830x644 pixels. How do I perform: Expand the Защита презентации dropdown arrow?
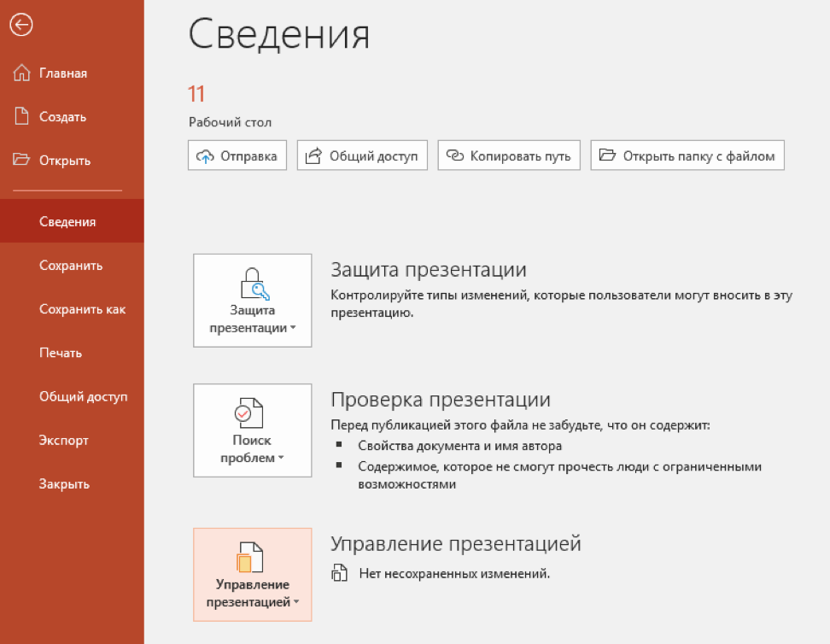tap(293, 328)
